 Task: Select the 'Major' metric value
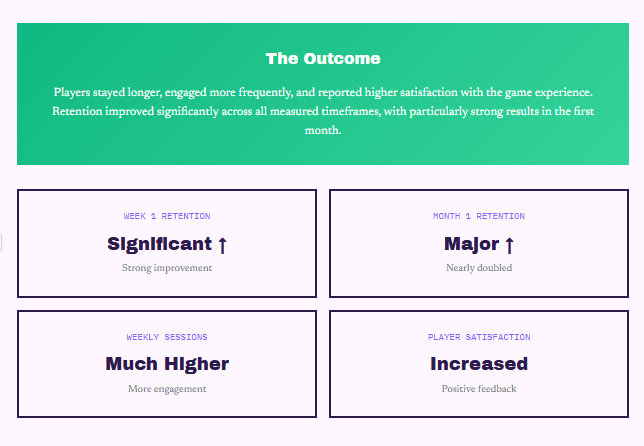pos(471,244)
